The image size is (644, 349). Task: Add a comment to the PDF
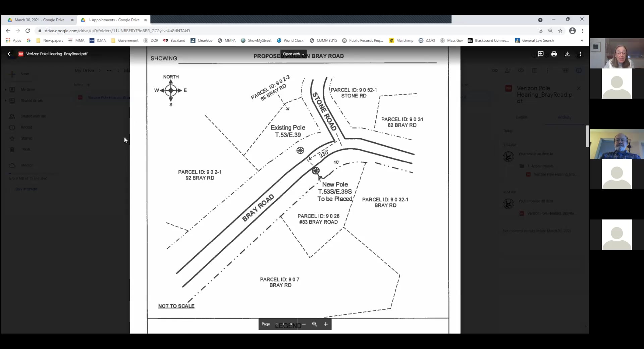coord(541,54)
